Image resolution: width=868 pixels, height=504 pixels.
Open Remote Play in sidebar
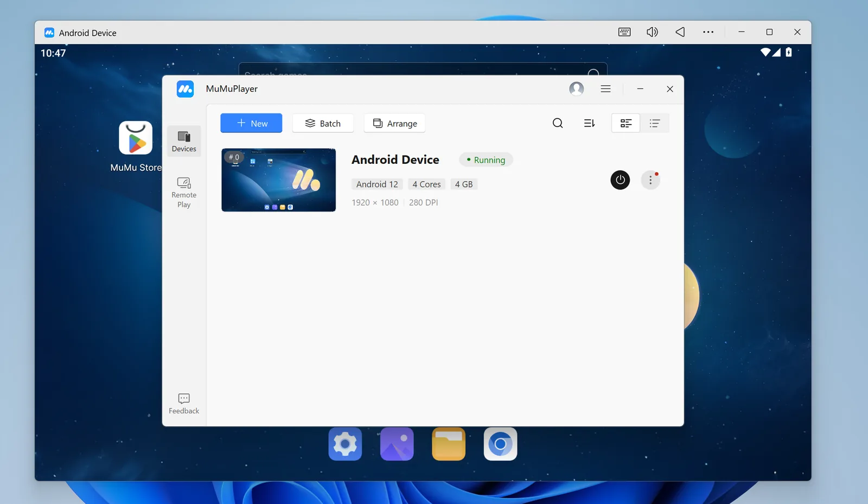184,193
